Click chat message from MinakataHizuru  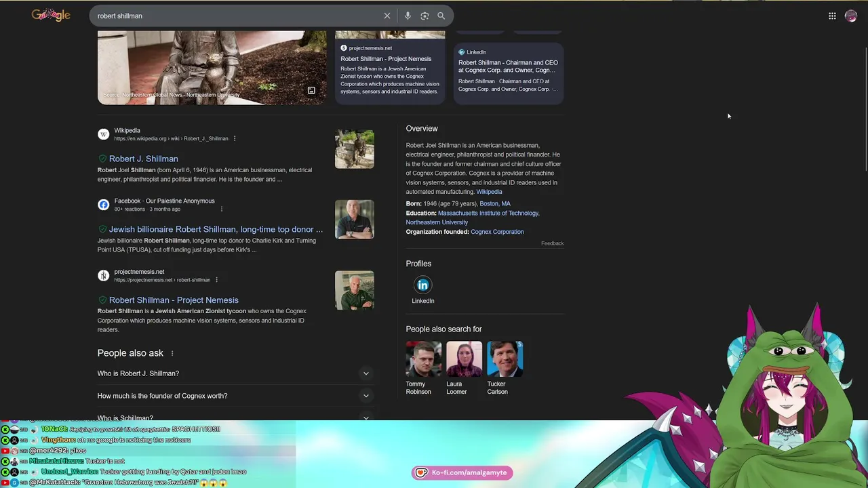[77, 461]
